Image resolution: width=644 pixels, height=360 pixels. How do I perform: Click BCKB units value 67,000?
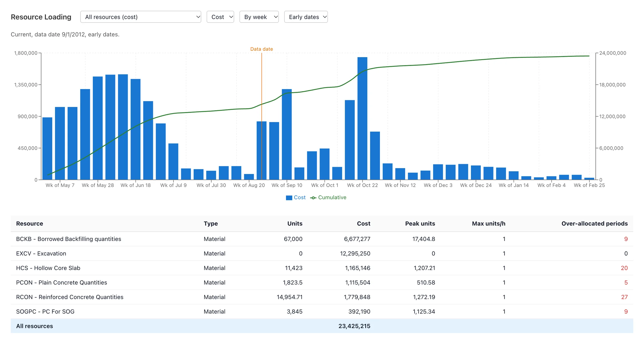tap(293, 239)
